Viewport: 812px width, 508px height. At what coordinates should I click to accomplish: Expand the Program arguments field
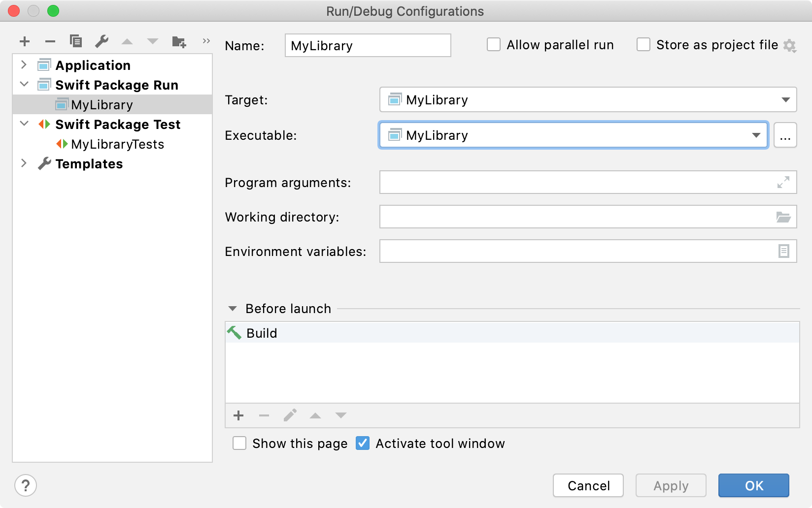(783, 183)
